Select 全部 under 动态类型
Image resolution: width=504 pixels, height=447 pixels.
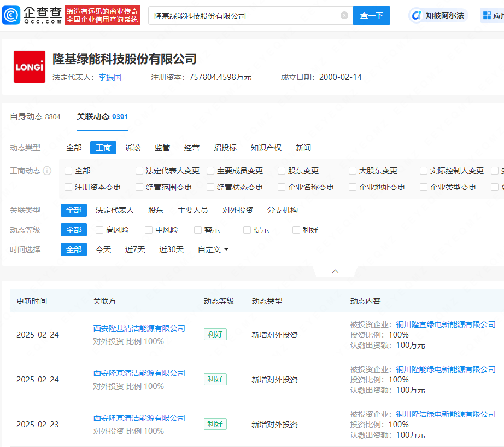click(74, 148)
